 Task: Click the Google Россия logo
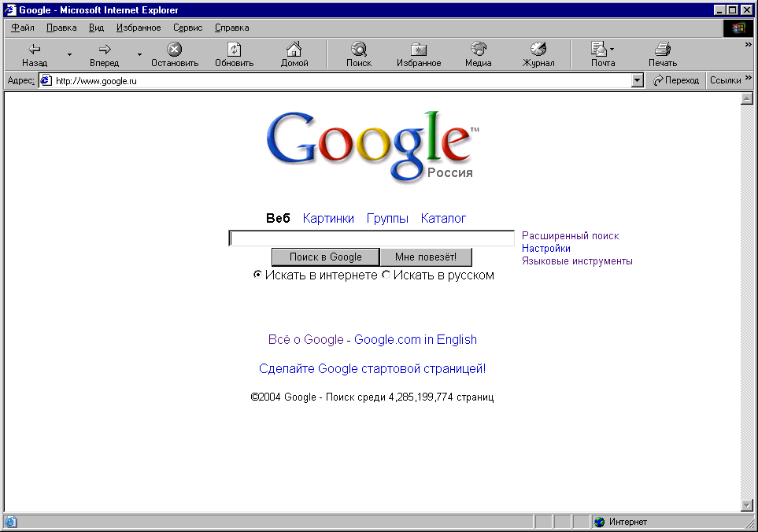373,146
